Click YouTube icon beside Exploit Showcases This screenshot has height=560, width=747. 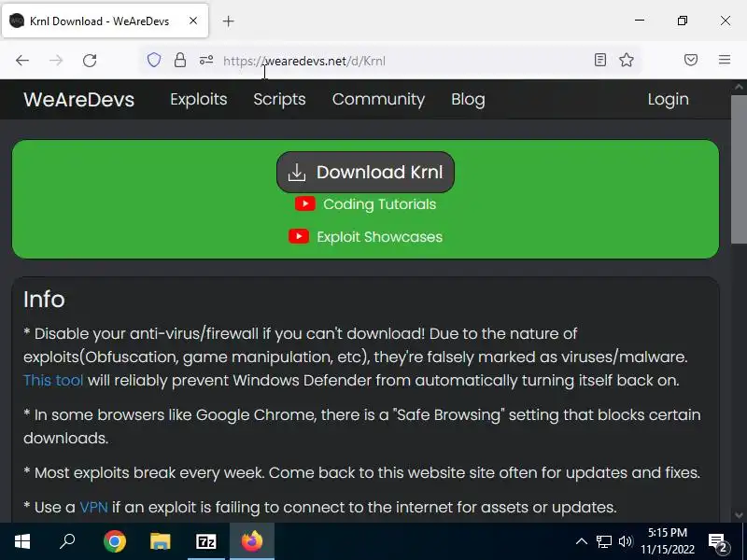click(299, 236)
